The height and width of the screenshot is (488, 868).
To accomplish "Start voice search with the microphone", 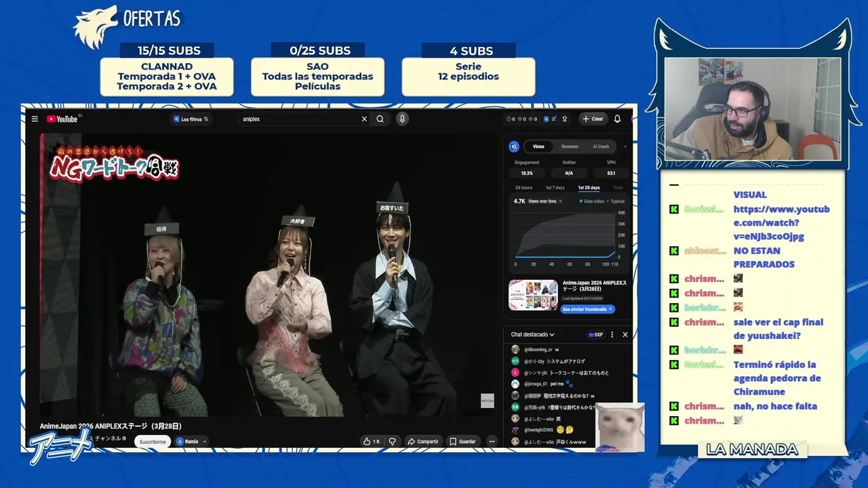I will (402, 119).
